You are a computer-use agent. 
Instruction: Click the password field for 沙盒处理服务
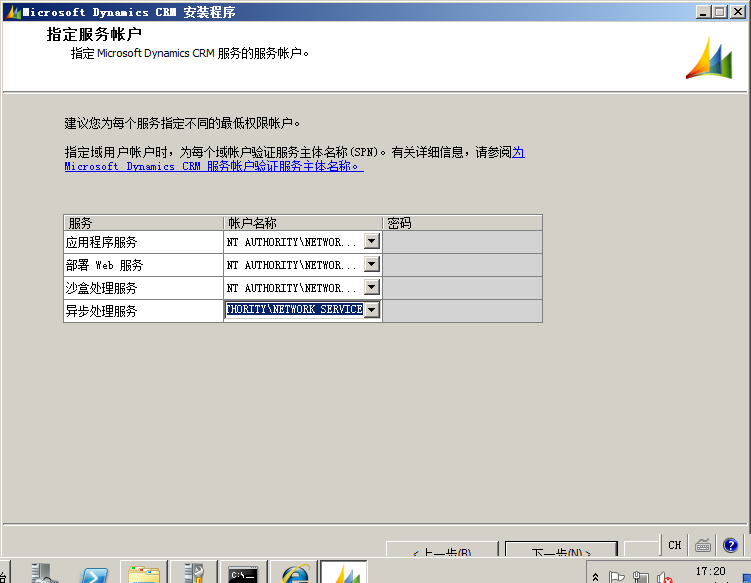click(462, 288)
